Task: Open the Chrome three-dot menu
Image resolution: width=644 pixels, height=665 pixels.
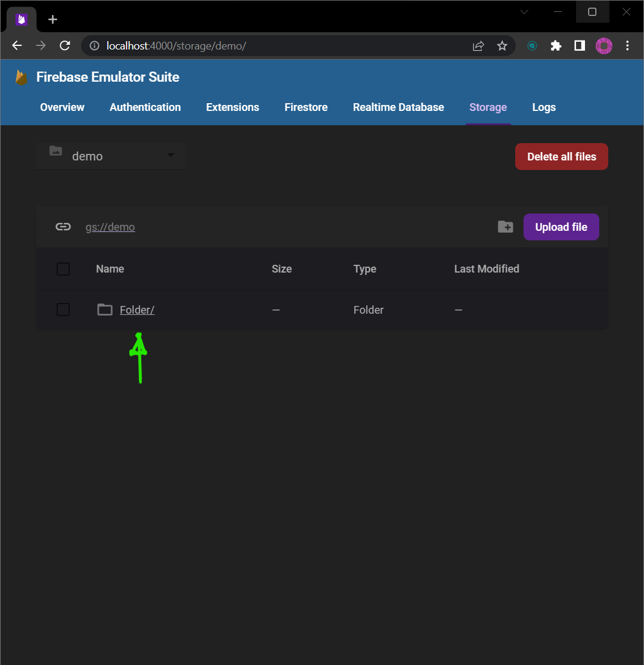Action: (627, 45)
